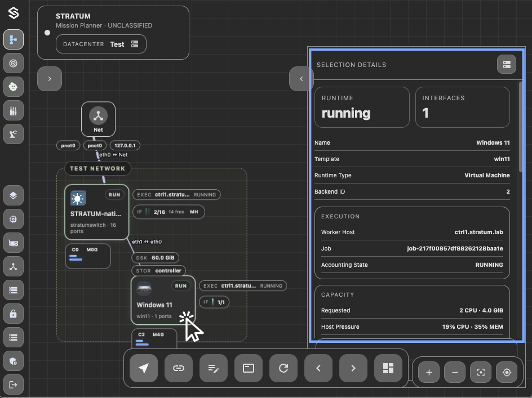
Task: Fit the view with the frame icon
Action: click(481, 372)
